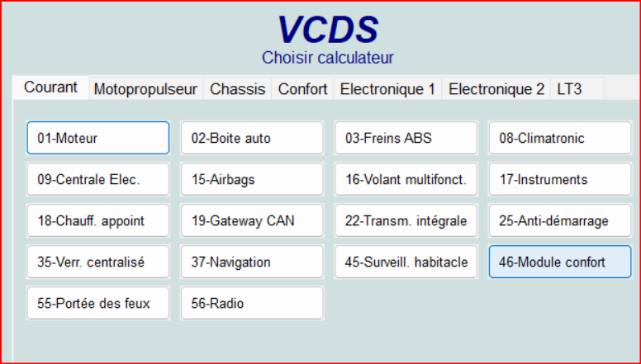Go to the Confort tab
Viewport: 641px width, 364px height.
point(302,89)
